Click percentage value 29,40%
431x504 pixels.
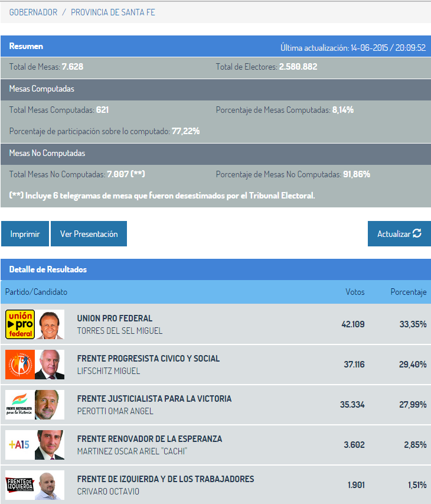tap(413, 364)
